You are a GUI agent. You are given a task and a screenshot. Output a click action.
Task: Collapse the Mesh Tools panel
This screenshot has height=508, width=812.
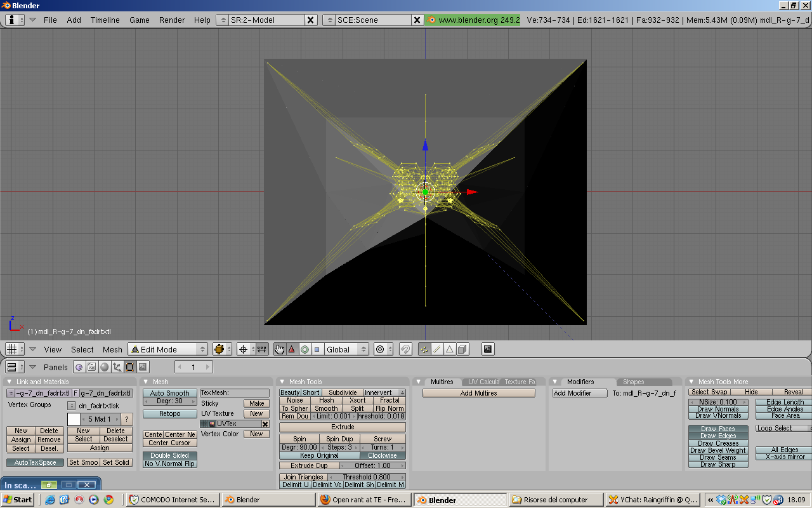[282, 382]
